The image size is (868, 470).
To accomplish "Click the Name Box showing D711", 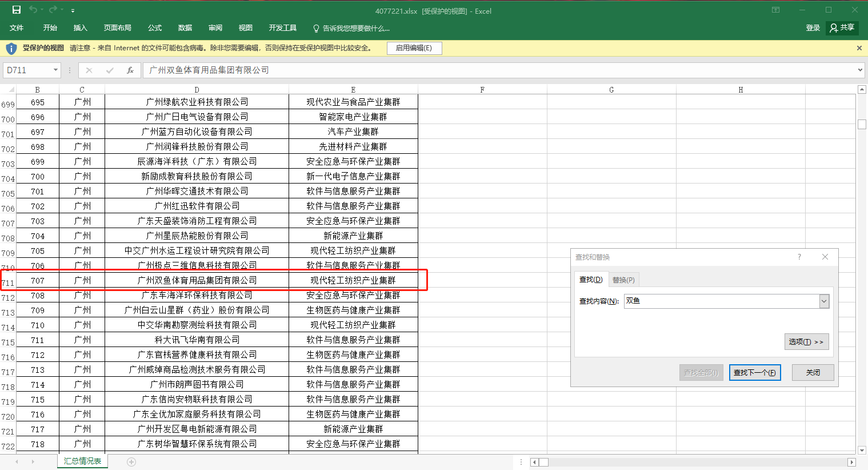I will 27,70.
